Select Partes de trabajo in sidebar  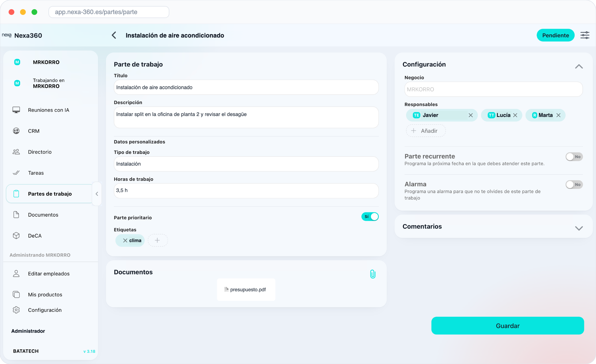(x=49, y=194)
